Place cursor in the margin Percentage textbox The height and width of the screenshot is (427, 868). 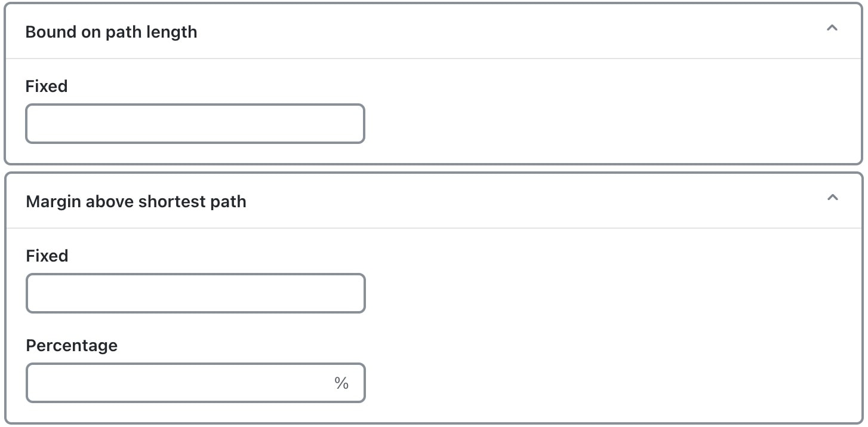point(179,383)
